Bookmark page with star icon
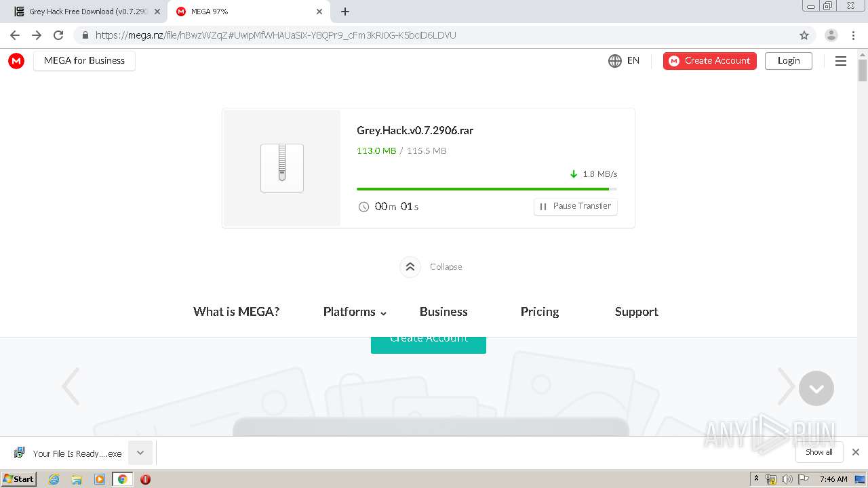This screenshot has width=868, height=488. click(804, 35)
